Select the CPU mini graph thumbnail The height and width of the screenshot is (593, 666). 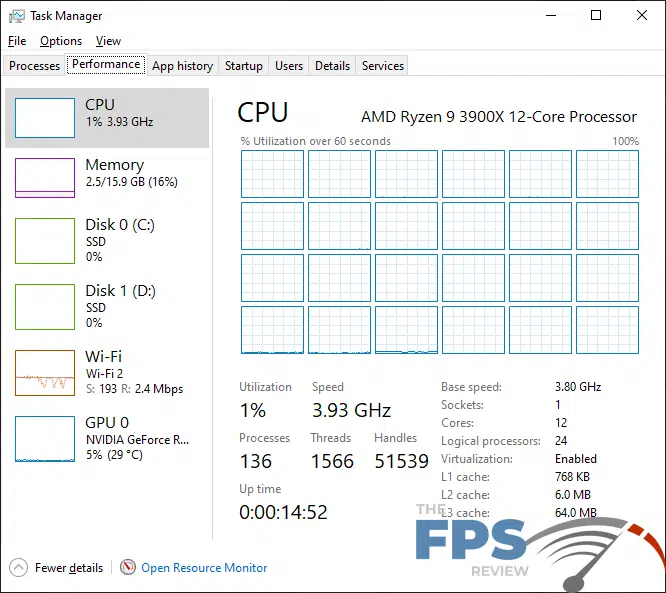pos(45,118)
